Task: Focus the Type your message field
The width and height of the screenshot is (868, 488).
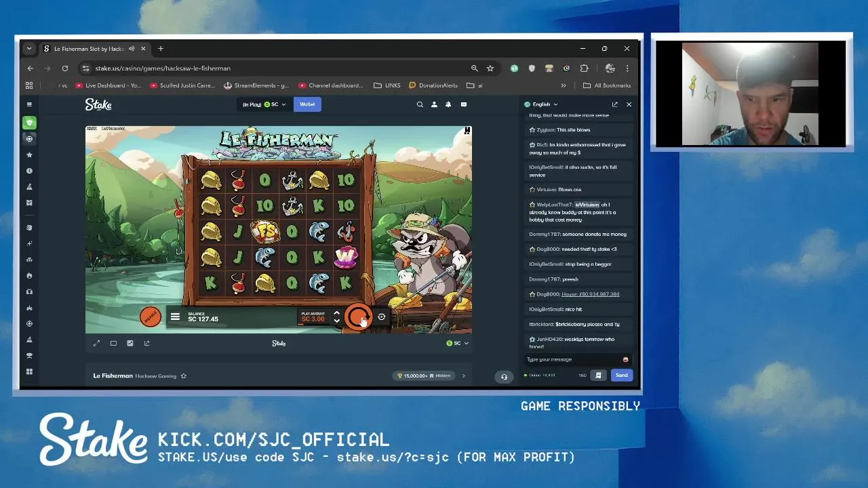Action: coord(573,359)
